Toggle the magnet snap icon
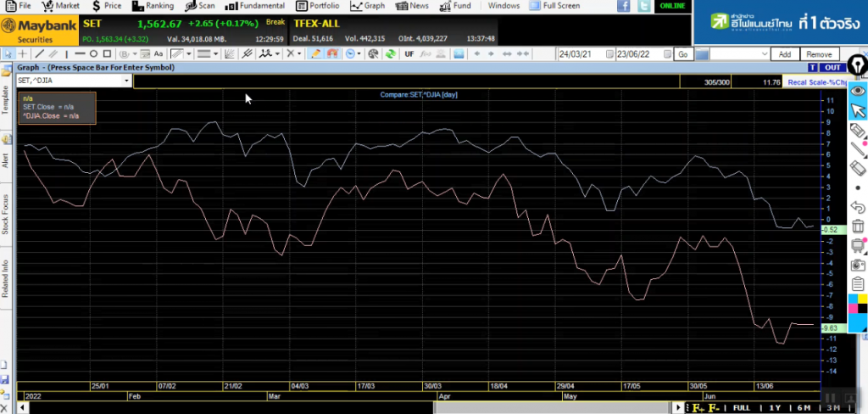868x414 pixels. (x=332, y=53)
